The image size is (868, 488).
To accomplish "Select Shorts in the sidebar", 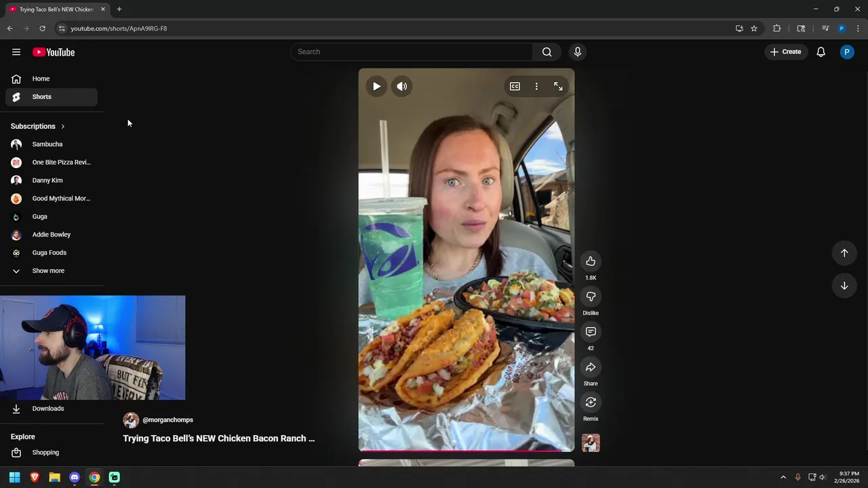I will tap(52, 97).
